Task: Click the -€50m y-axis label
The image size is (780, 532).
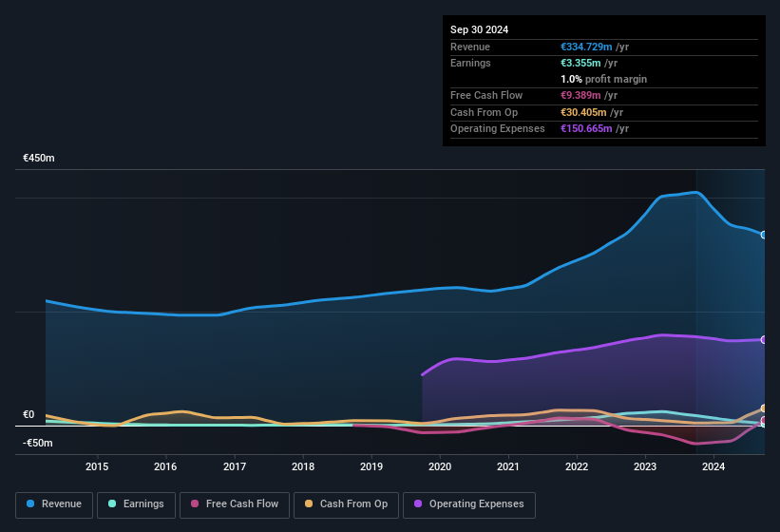Action: (x=38, y=443)
